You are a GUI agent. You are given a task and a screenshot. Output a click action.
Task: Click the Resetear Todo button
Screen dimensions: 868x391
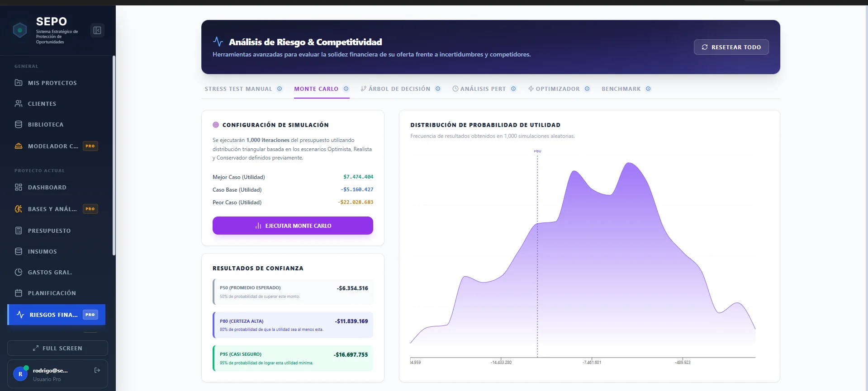731,47
